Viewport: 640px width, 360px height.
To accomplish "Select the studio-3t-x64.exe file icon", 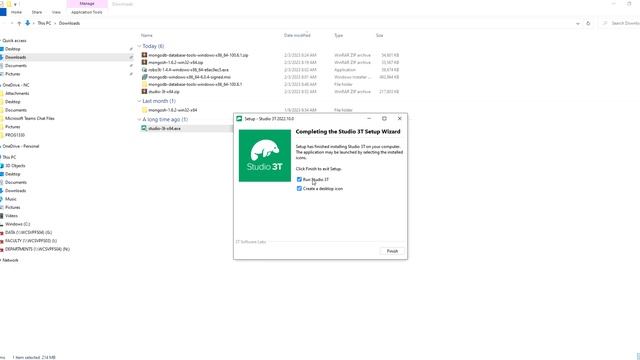I will click(144, 128).
